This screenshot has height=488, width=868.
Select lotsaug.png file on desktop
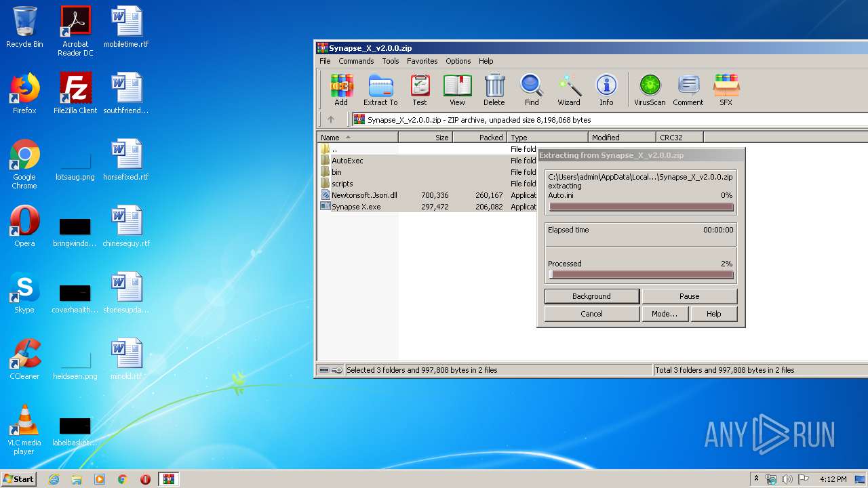pos(75,165)
